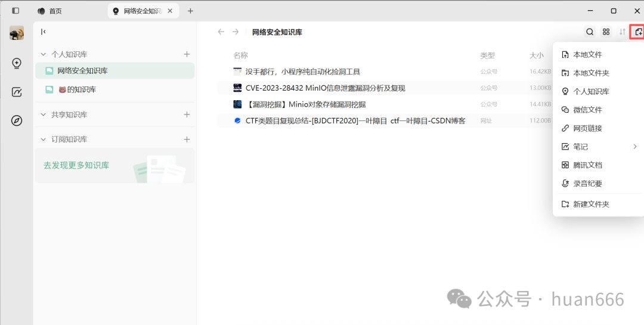
Task: Collapse the 订阅知识库 section
Action: click(x=43, y=140)
